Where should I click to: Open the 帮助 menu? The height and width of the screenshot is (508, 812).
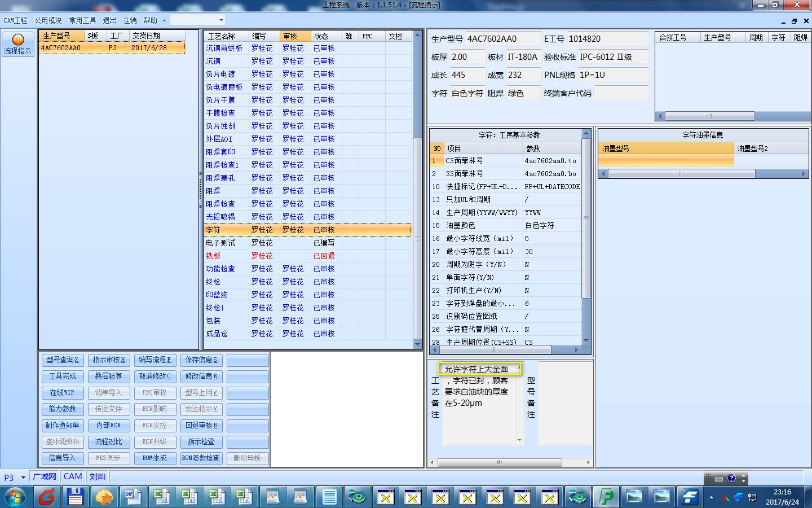click(150, 20)
